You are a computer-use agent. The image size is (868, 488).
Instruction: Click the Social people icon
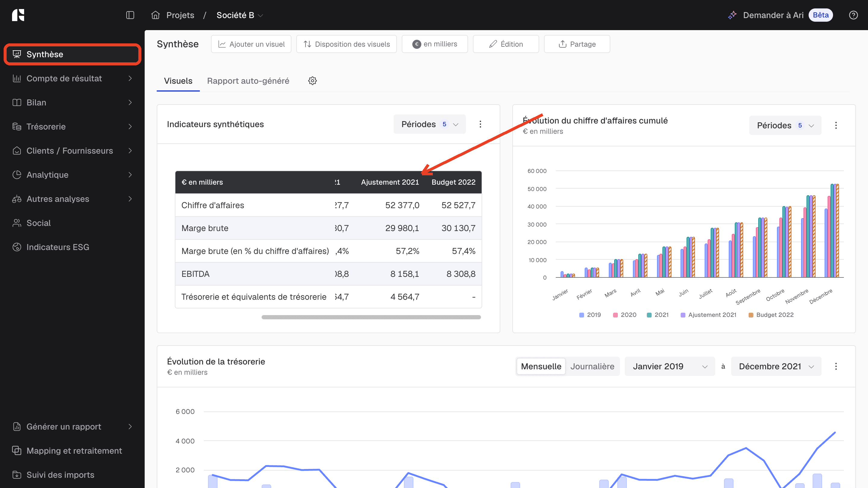click(x=17, y=223)
